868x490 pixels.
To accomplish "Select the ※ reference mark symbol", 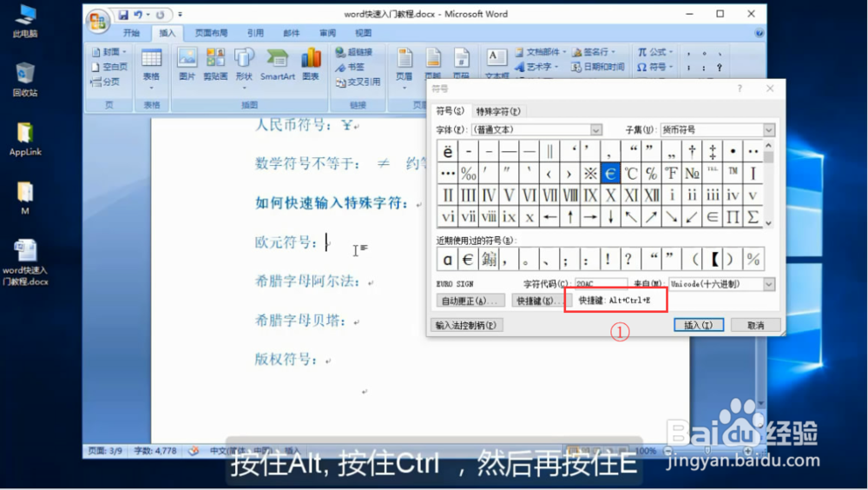I will [x=590, y=173].
